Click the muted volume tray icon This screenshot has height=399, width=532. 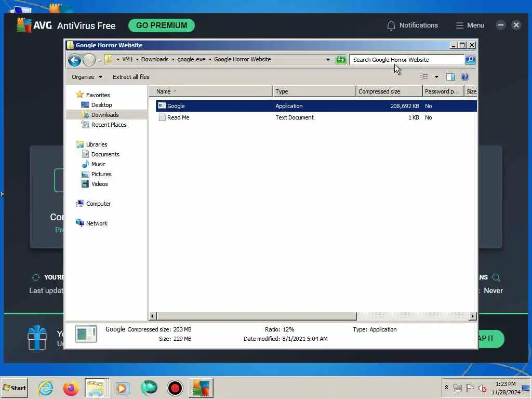482,388
